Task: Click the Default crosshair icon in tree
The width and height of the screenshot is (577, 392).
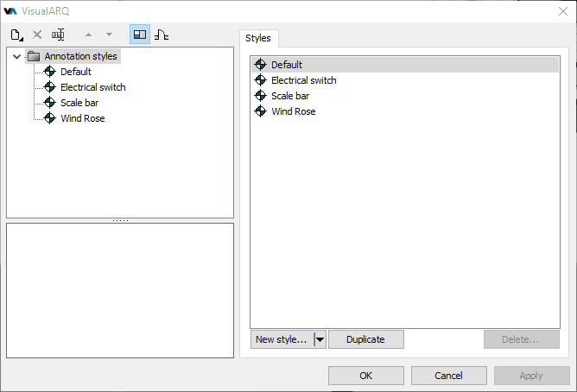Action: 50,72
